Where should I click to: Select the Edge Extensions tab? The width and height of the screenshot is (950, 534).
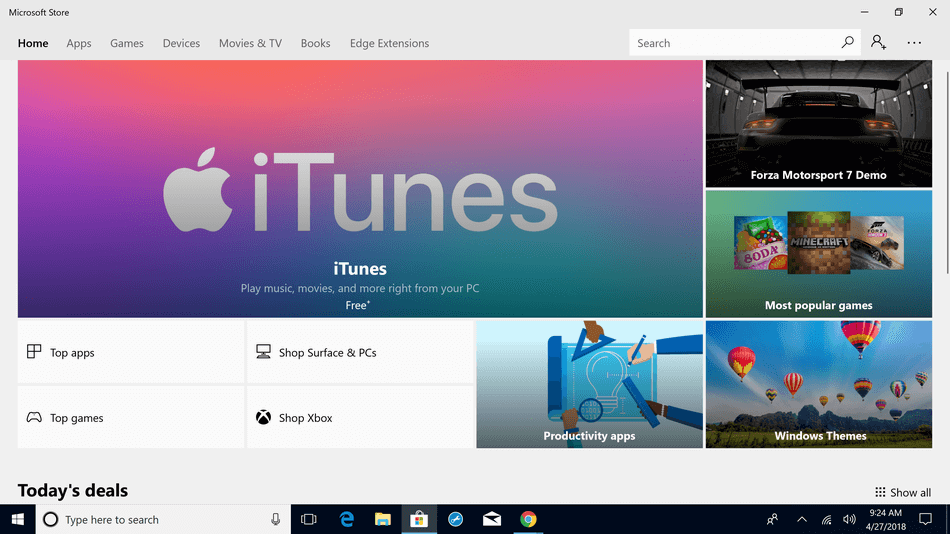pyautogui.click(x=390, y=43)
